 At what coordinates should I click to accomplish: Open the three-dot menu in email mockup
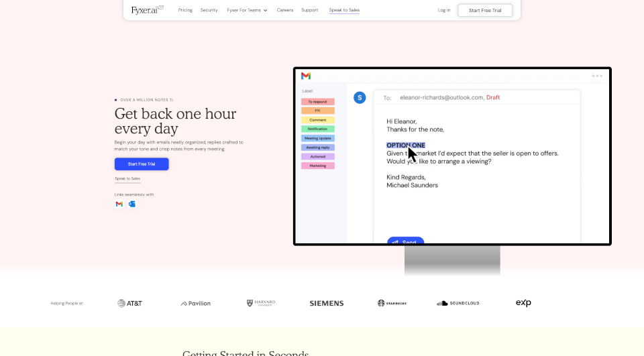[x=597, y=76]
